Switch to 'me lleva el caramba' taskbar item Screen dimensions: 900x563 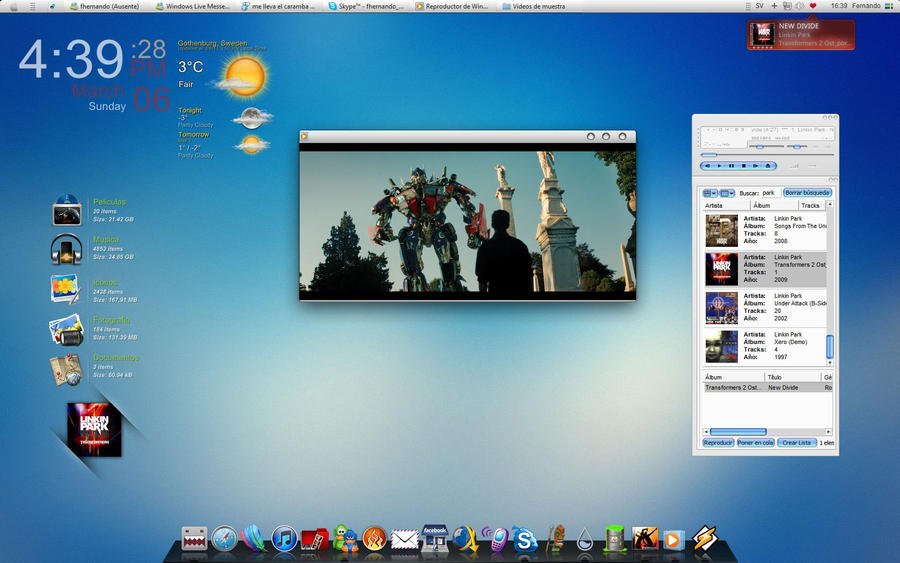click(278, 6)
